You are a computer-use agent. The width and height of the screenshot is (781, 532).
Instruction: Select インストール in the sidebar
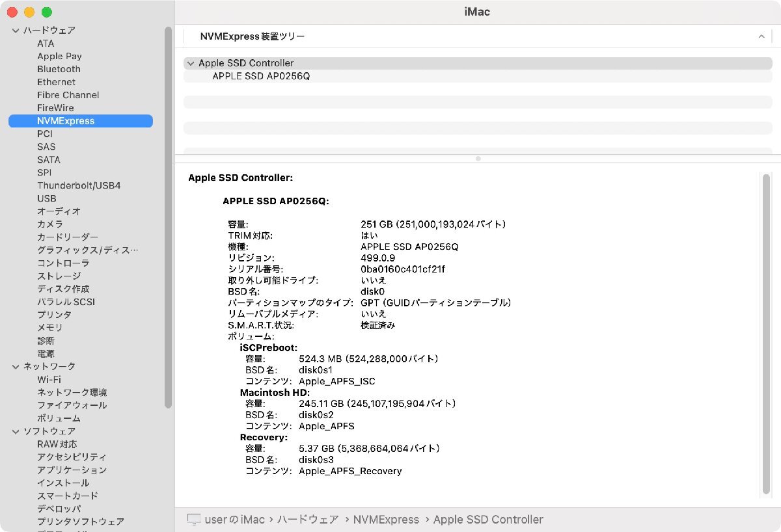click(63, 483)
